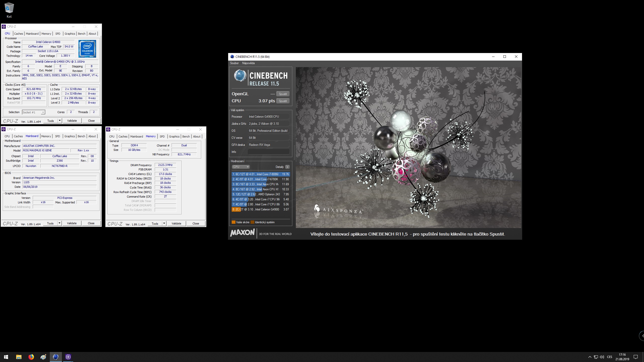Click the Multiplier value x 8.0
Screen dimensions: 644x362
coord(34,94)
